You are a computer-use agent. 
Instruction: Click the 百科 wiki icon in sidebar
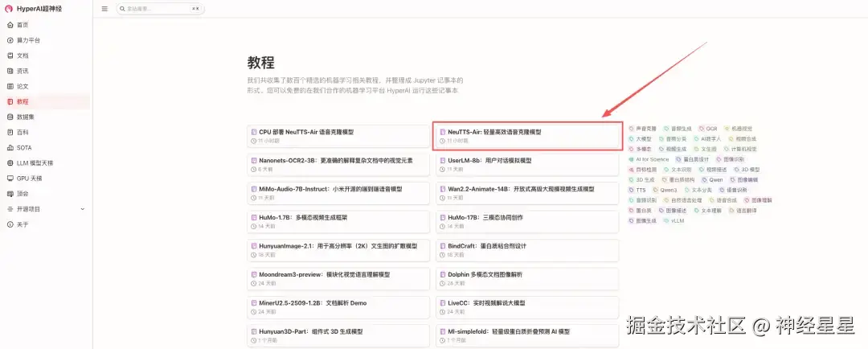(10, 133)
